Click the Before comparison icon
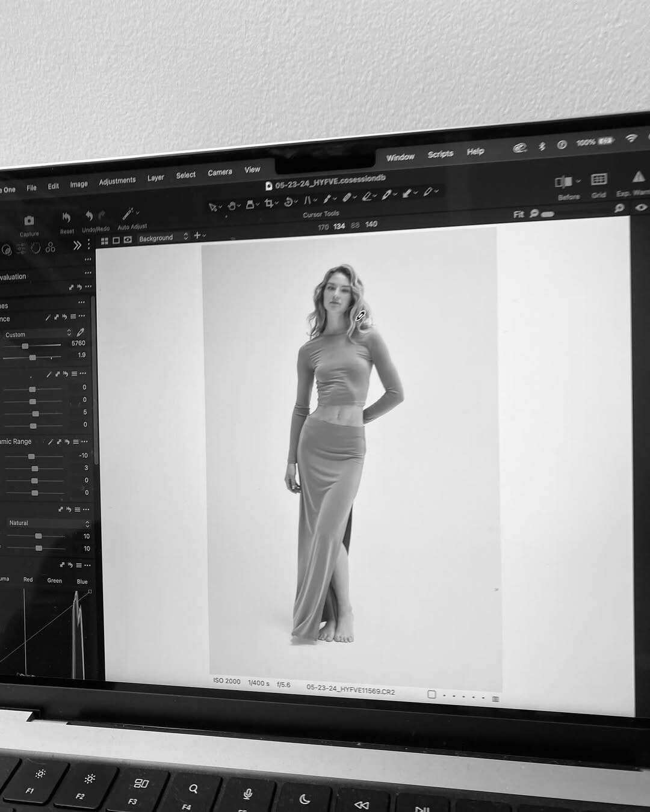 [563, 182]
